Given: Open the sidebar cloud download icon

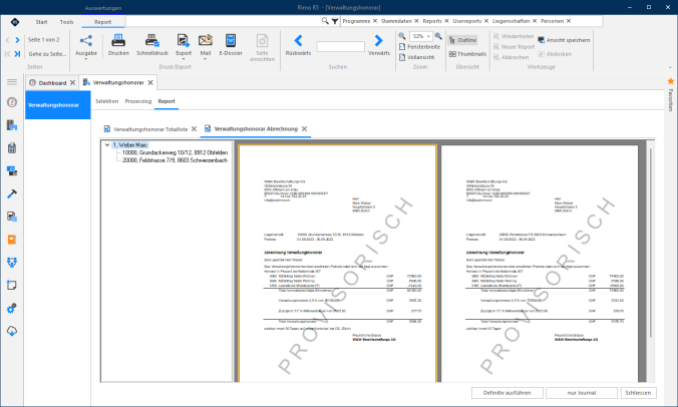Looking at the screenshot, I should pyautogui.click(x=12, y=331).
